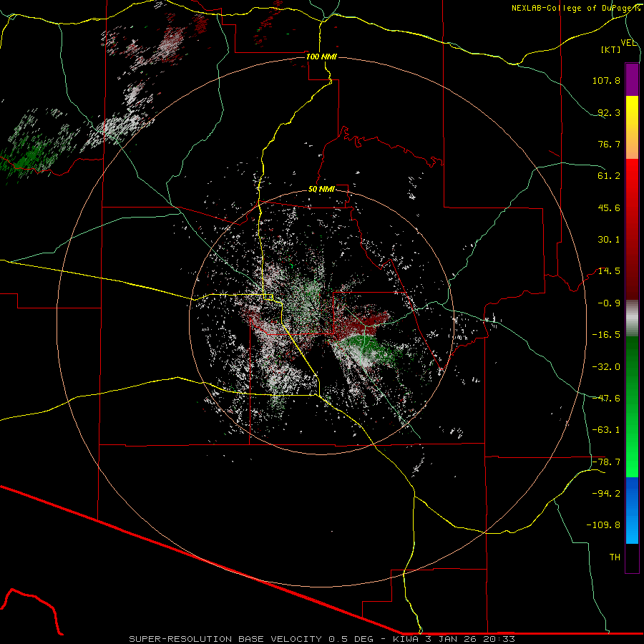Select the -94.2 legend value
This screenshot has height=644, width=644.
point(606,494)
